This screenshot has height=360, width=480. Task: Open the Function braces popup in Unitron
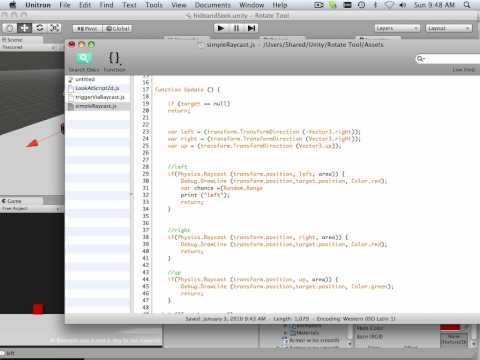pos(114,58)
